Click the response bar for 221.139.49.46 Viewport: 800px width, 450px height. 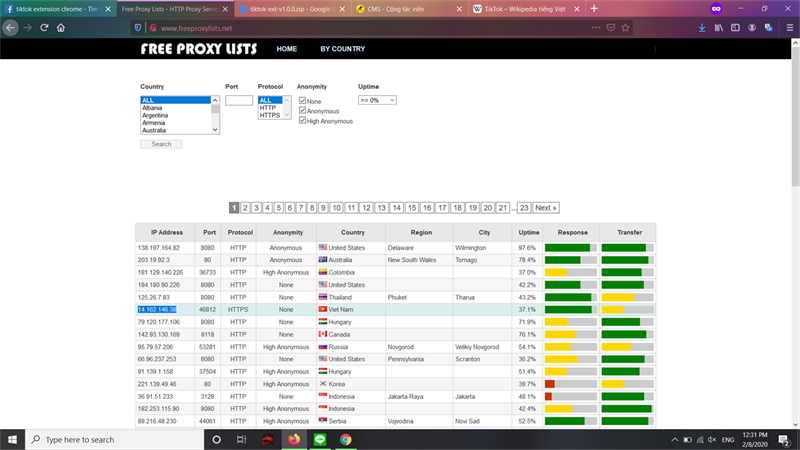[x=571, y=384]
